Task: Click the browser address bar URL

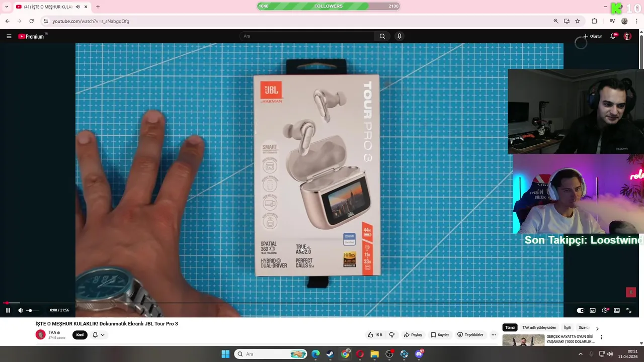Action: click(91, 21)
